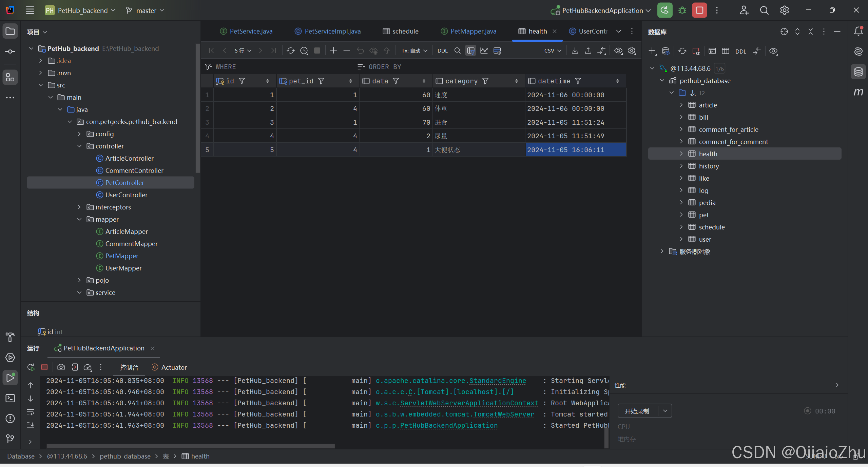
Task: Click the delete row minus icon
Action: pos(346,51)
